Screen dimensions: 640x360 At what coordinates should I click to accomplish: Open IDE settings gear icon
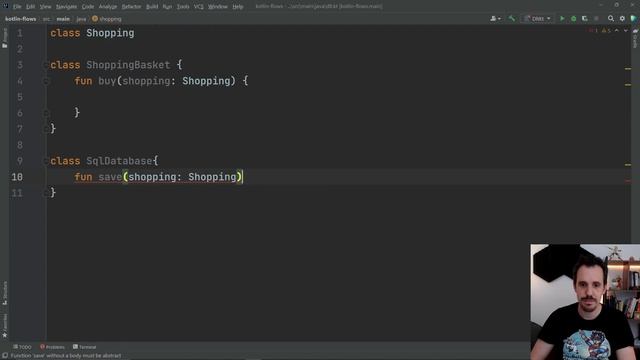click(622, 19)
